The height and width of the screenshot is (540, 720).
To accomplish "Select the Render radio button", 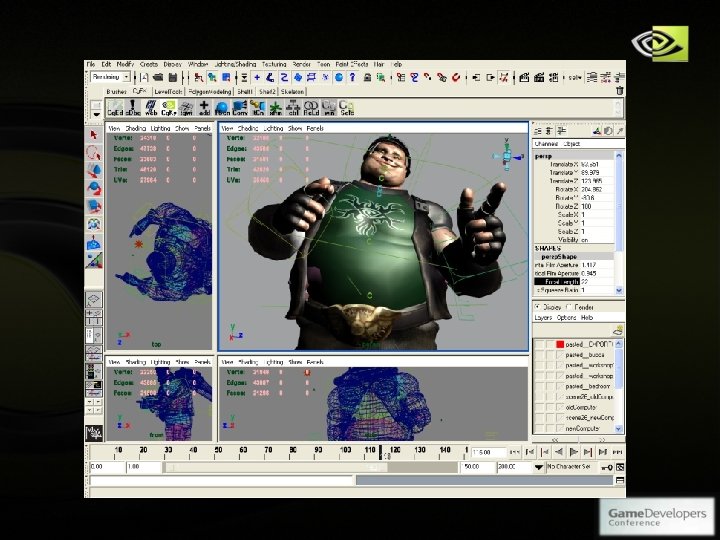I will (x=569, y=307).
